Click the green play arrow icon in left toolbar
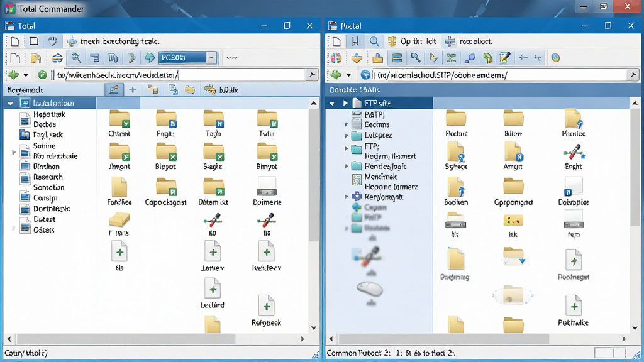Image resolution: width=644 pixels, height=362 pixels. click(x=132, y=58)
